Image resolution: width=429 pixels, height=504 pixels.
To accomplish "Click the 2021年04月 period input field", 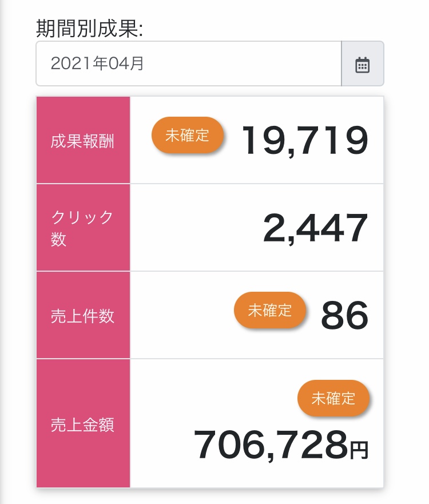I will 189,64.
